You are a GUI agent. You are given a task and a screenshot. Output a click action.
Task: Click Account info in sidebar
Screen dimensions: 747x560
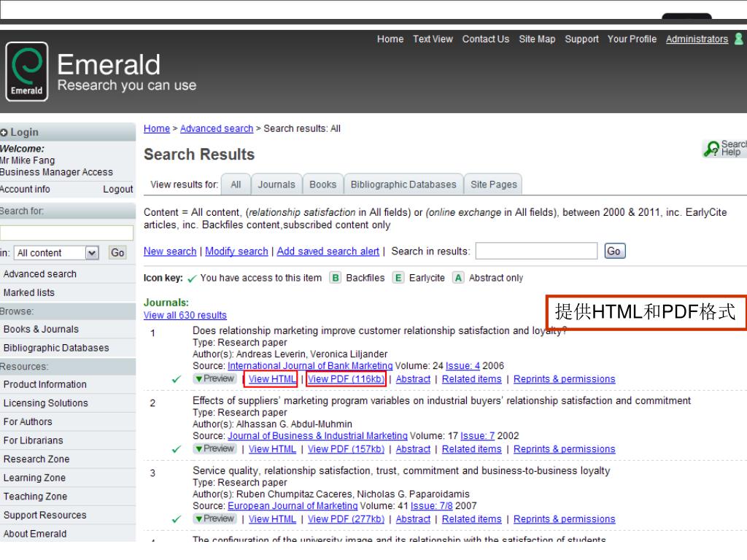[25, 189]
